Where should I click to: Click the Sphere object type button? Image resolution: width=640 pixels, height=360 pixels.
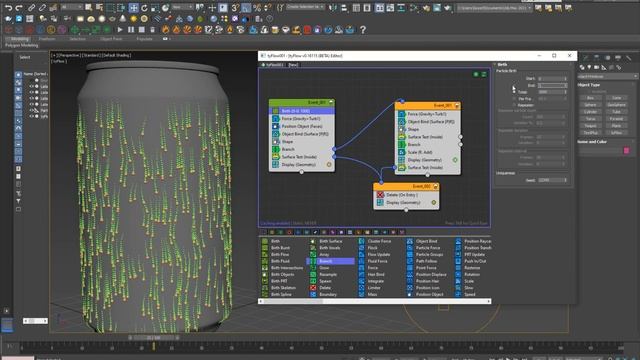590,105
